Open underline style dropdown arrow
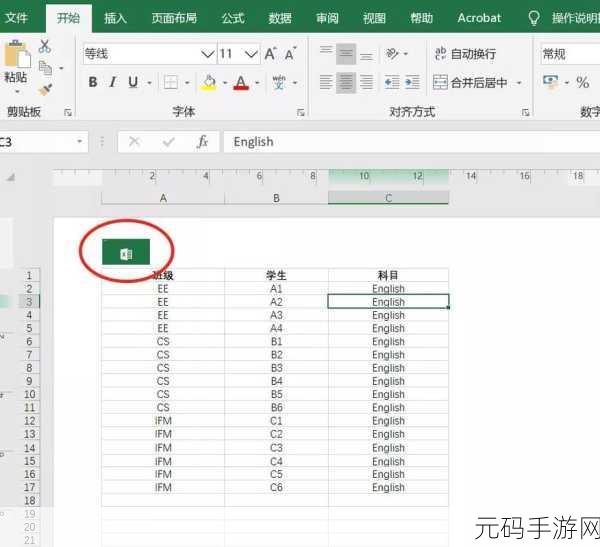 click(x=150, y=83)
